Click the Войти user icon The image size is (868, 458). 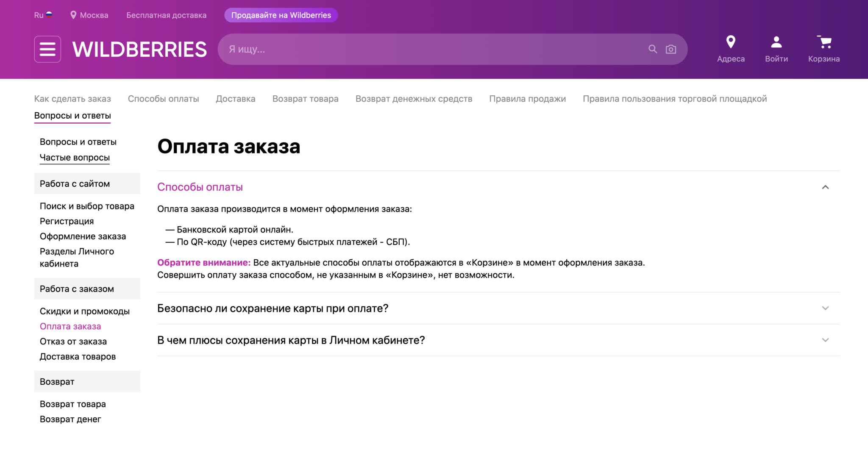[x=776, y=49]
